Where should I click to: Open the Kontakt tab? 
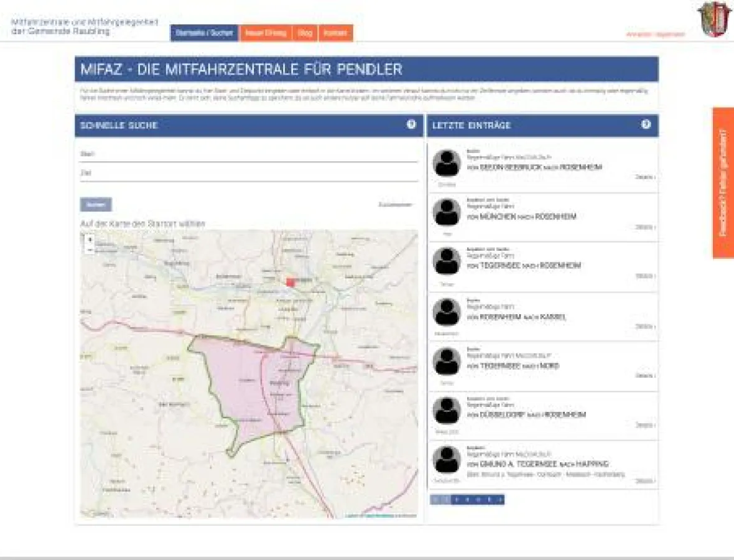point(335,33)
